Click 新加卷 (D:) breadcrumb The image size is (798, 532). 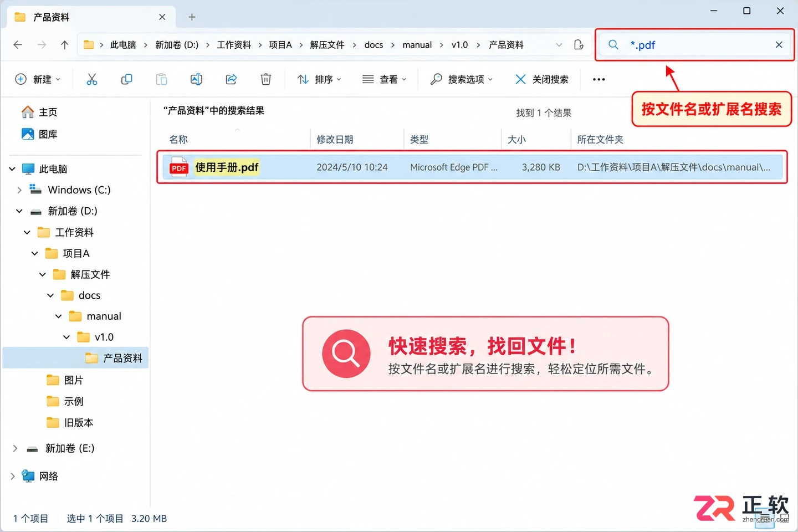177,45
